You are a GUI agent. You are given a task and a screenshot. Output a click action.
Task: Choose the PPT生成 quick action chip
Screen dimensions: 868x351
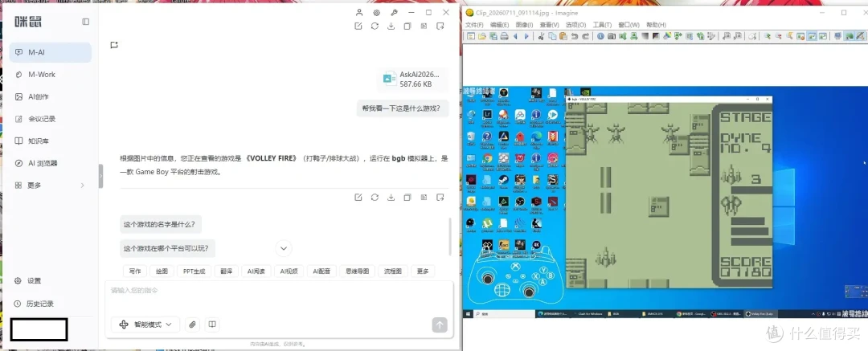click(194, 271)
